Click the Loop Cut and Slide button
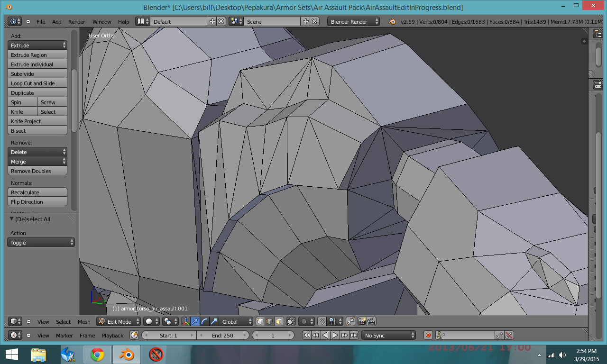This screenshot has height=364, width=607. (37, 83)
